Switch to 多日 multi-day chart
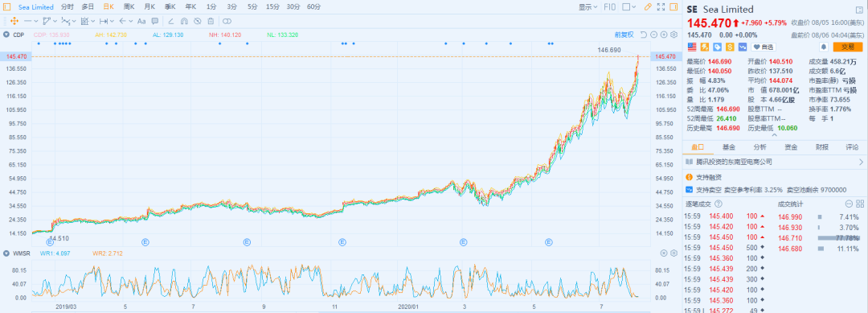The image size is (868, 313). [x=88, y=7]
